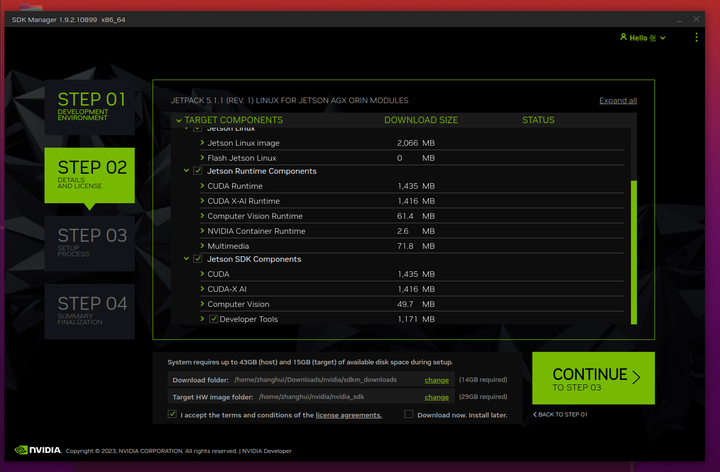Image resolution: width=720 pixels, height=472 pixels.
Task: Click the Target HW image folder path field
Action: point(311,397)
